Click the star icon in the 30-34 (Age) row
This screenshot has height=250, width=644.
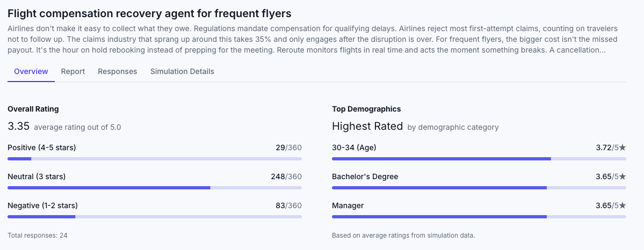(623, 148)
